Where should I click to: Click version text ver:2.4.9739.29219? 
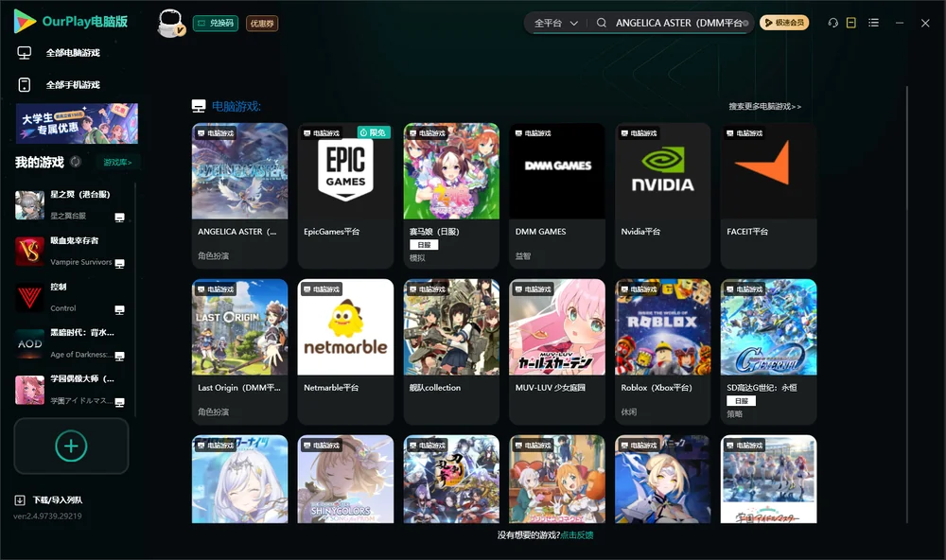point(47,516)
